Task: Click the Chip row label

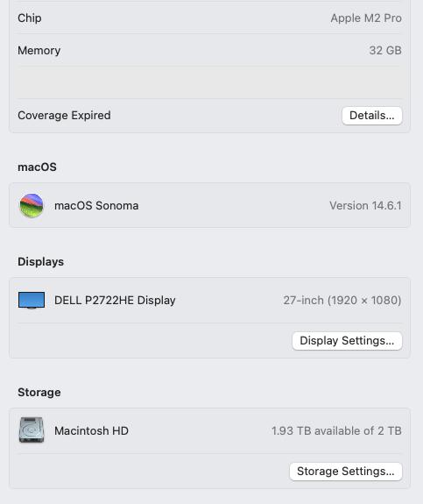Action: [x=30, y=18]
